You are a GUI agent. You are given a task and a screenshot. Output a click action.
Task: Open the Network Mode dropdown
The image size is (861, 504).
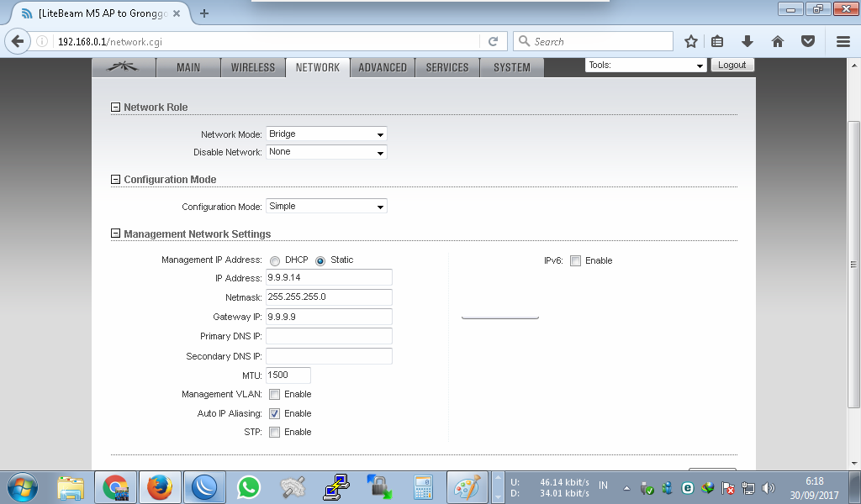(x=326, y=134)
